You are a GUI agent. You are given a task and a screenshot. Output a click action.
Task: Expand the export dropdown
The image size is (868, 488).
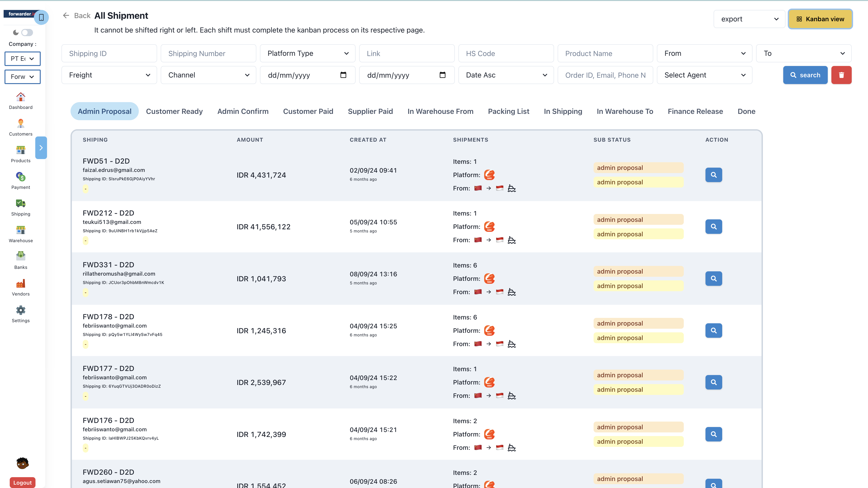pyautogui.click(x=749, y=19)
